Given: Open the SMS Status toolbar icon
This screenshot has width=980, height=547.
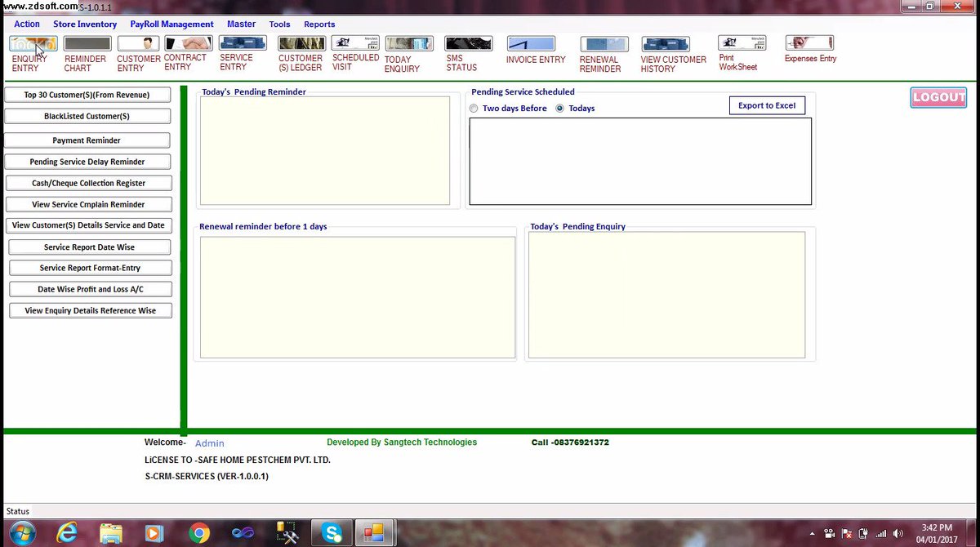Looking at the screenshot, I should (x=468, y=44).
